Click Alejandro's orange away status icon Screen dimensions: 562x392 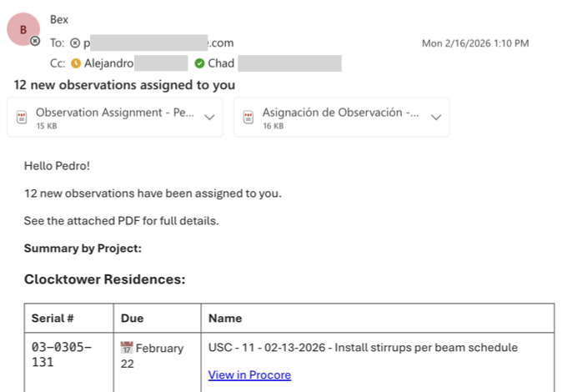click(x=76, y=63)
